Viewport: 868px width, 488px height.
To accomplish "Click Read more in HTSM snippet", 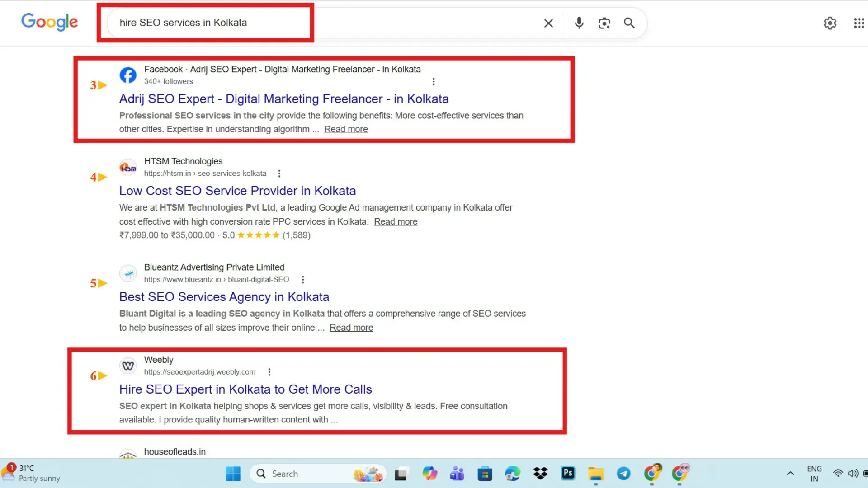I will point(396,222).
